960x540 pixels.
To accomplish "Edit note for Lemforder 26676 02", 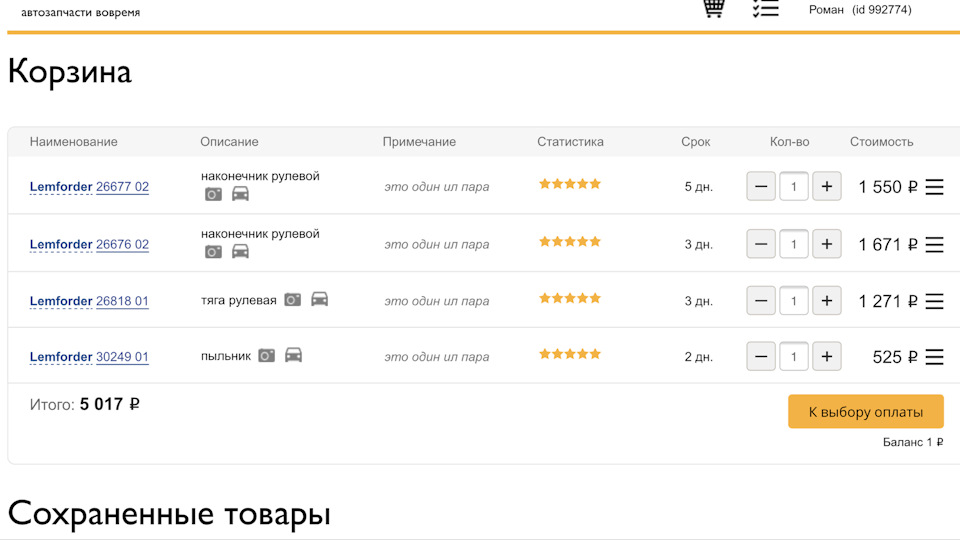I will 437,244.
